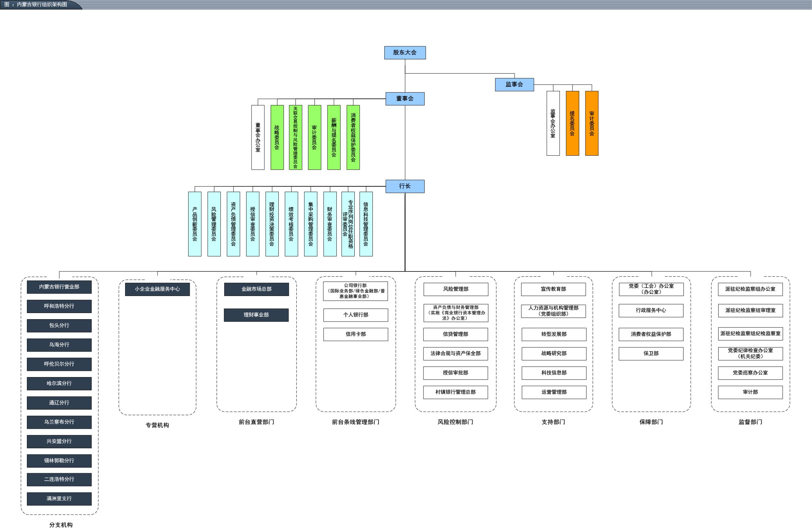Select the 财务审查委员会 box
Viewport: 812px width, 529px height.
point(330,224)
